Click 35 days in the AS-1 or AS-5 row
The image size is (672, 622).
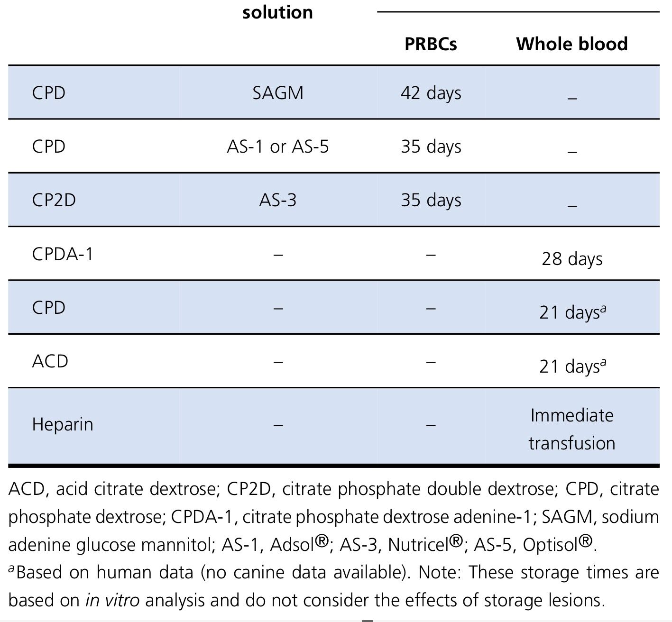431,146
